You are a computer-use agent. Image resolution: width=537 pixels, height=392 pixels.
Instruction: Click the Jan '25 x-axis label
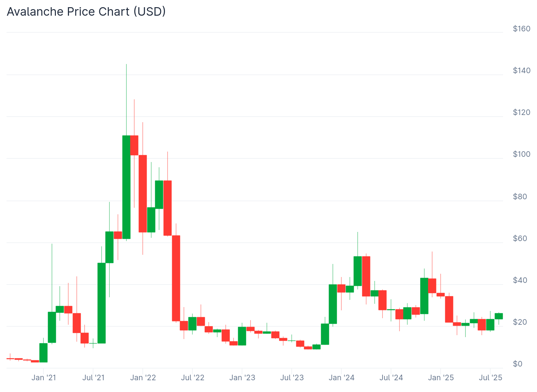pos(441,378)
